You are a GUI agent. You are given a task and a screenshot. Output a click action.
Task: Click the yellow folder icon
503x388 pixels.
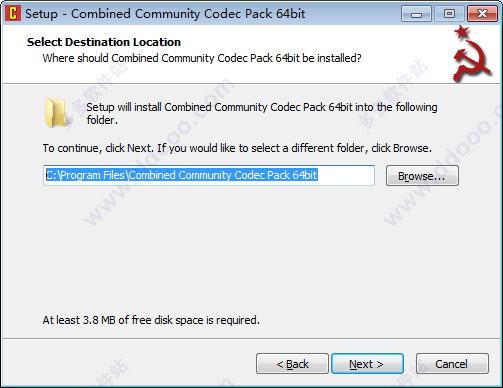click(55, 113)
